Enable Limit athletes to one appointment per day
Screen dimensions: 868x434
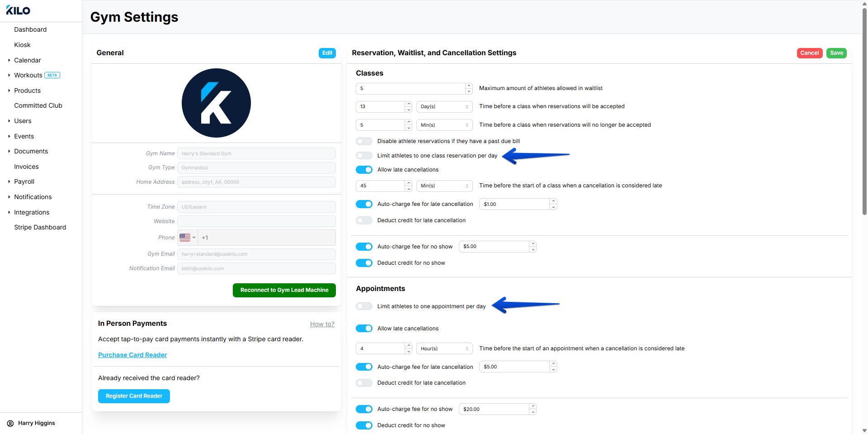[364, 306]
